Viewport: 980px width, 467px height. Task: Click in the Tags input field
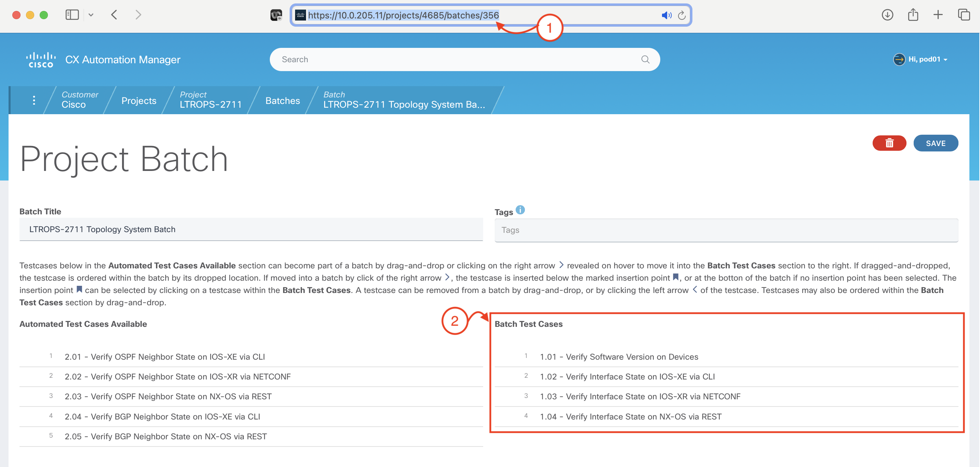(x=726, y=230)
